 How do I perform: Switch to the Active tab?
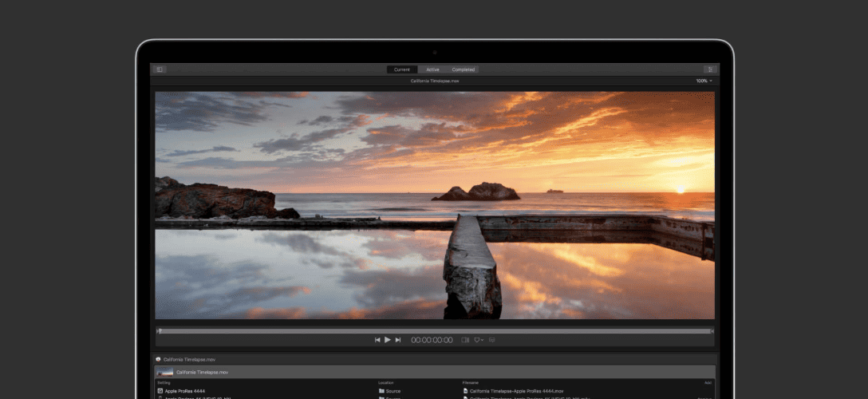click(432, 69)
